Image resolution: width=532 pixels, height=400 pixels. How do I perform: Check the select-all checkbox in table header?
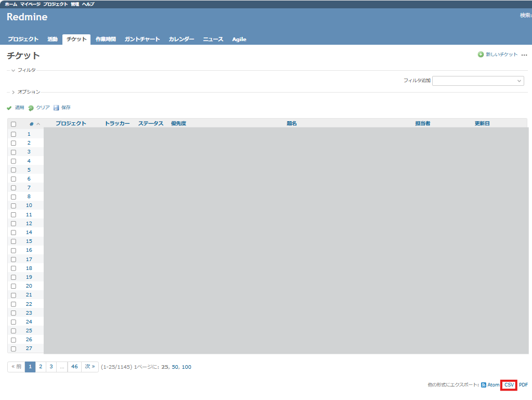click(13, 123)
